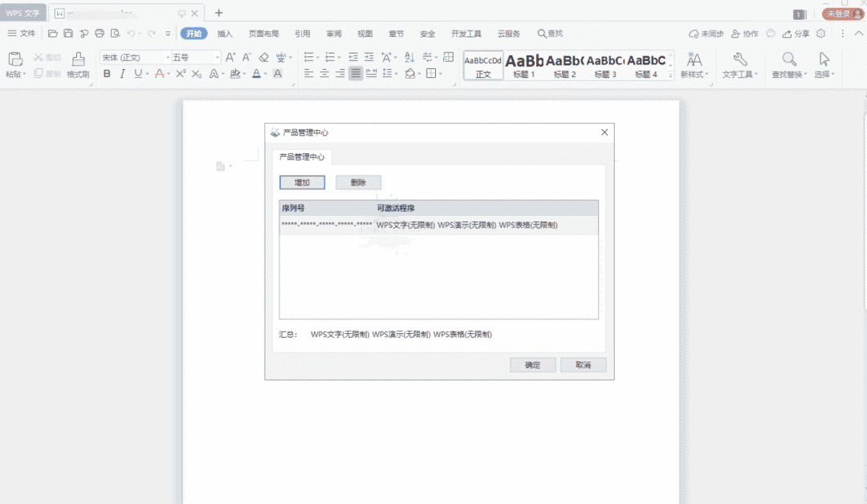This screenshot has width=867, height=504.
Task: Switch to the 页面布局 (Page Layout) tab
Action: coord(264,34)
